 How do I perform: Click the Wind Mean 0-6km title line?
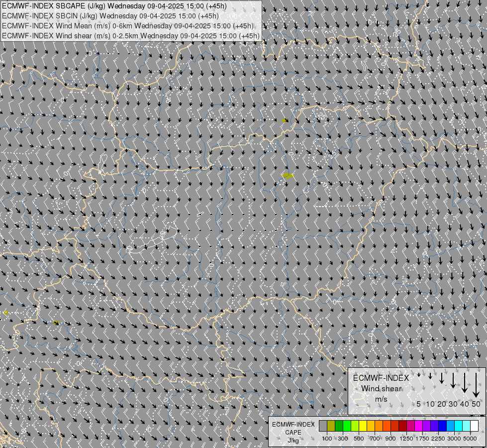[128, 26]
